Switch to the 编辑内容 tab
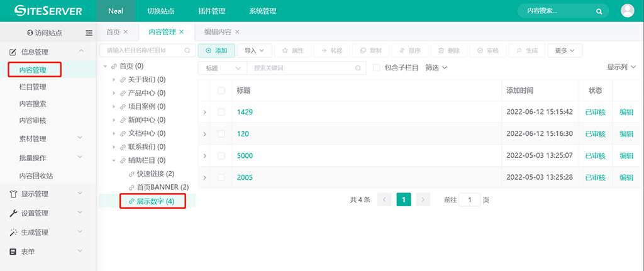This screenshot has width=644, height=271. tap(217, 32)
